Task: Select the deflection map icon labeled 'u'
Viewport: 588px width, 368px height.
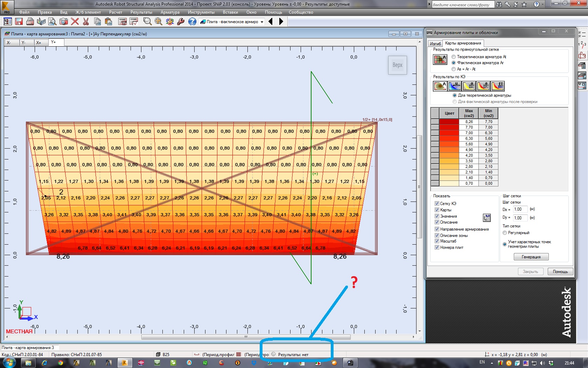Action: [454, 86]
